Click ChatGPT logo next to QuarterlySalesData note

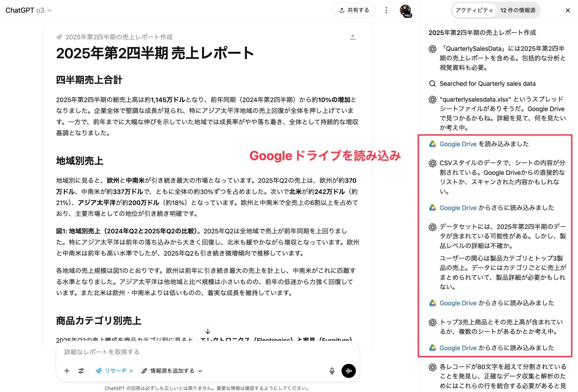click(x=433, y=49)
